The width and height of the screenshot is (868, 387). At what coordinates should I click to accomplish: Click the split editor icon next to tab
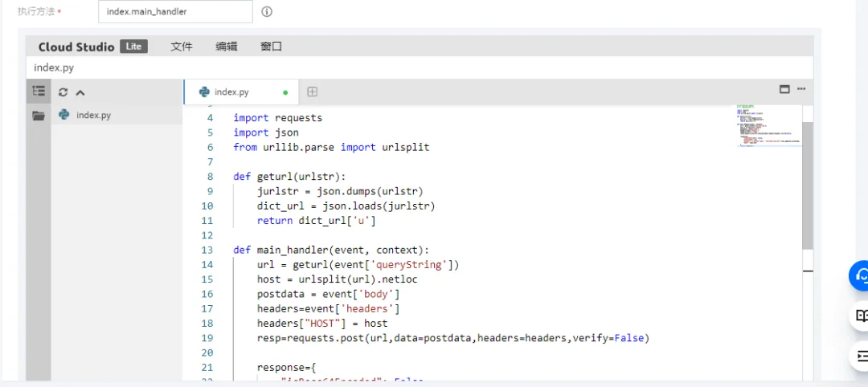(312, 92)
